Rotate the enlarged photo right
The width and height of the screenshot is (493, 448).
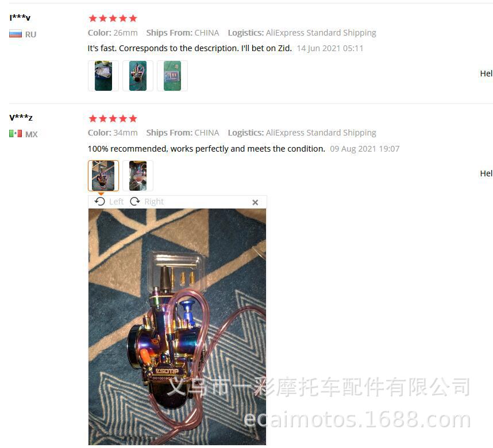point(147,202)
